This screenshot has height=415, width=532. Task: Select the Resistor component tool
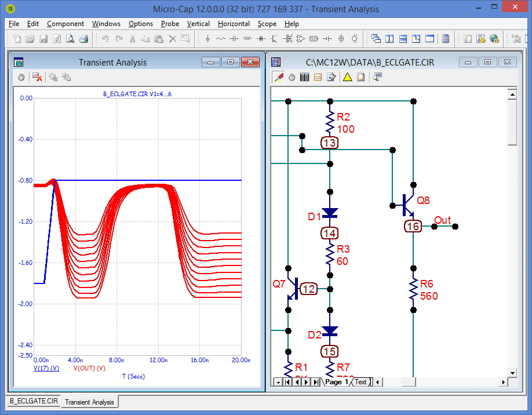[x=221, y=38]
